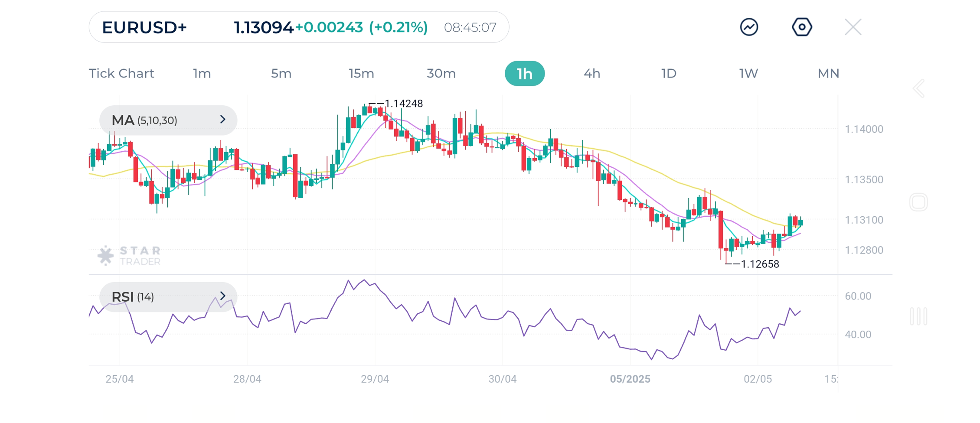
Task: Enable the 4h timeframe
Action: (592, 74)
